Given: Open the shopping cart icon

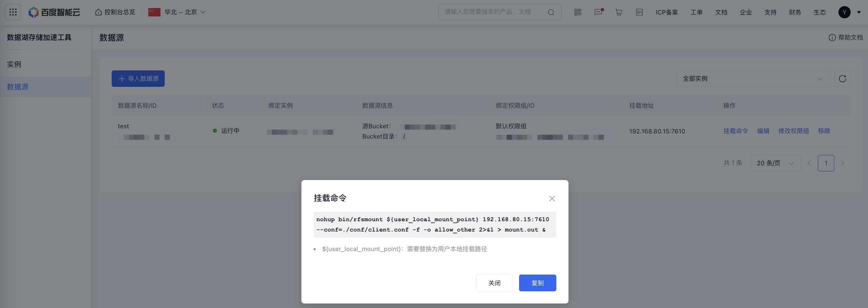Looking at the screenshot, I should (619, 12).
